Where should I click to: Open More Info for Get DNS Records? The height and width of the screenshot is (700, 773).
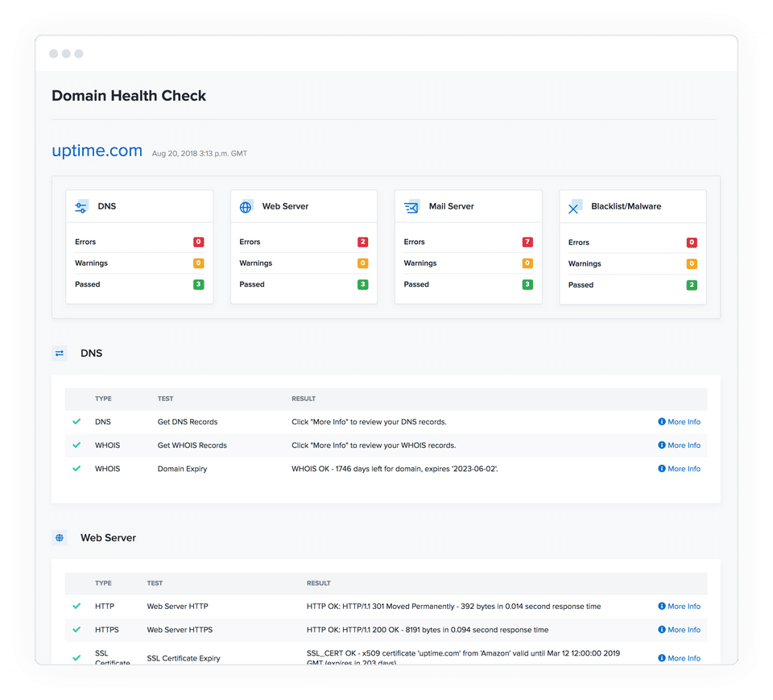[680, 422]
